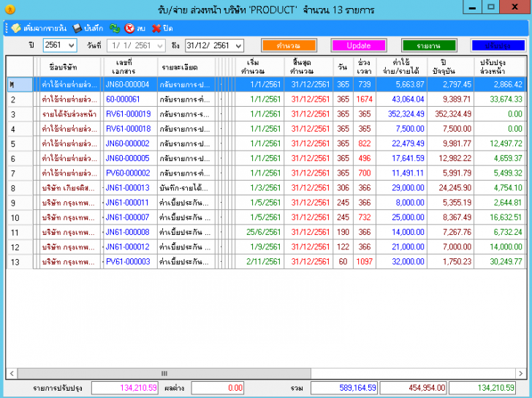Click the green refresh arrows icon
Image resolution: width=532 pixels, height=398 pixels.
115,29
